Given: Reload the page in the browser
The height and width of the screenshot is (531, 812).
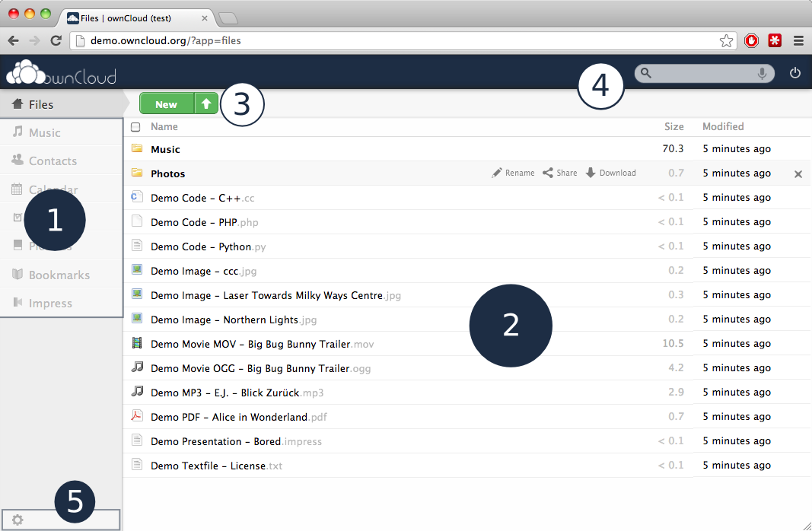Looking at the screenshot, I should (56, 41).
